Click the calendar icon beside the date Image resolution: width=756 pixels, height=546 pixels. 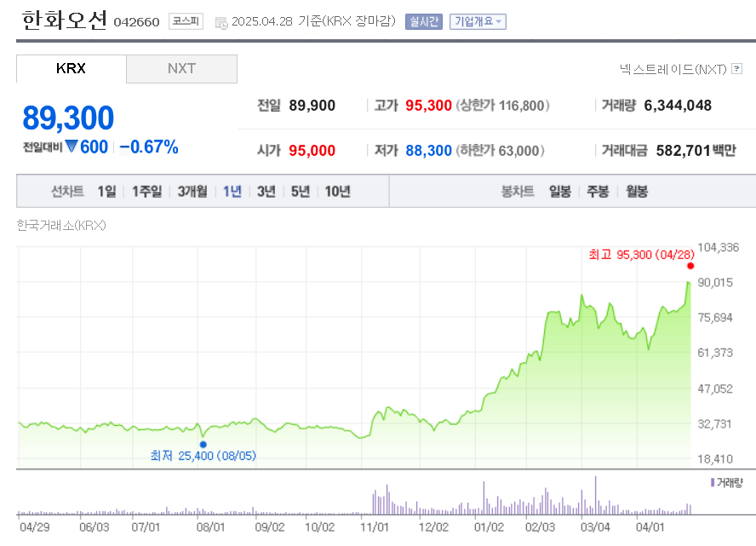tap(221, 23)
